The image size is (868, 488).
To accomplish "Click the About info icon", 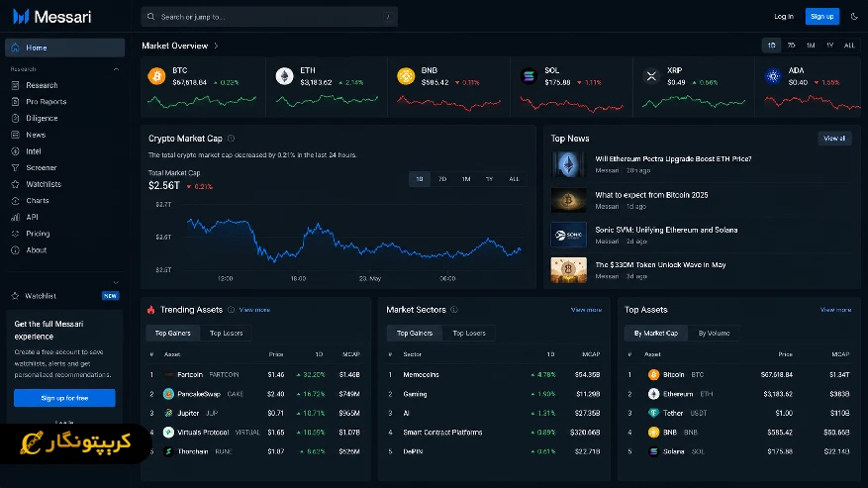I will 16,250.
